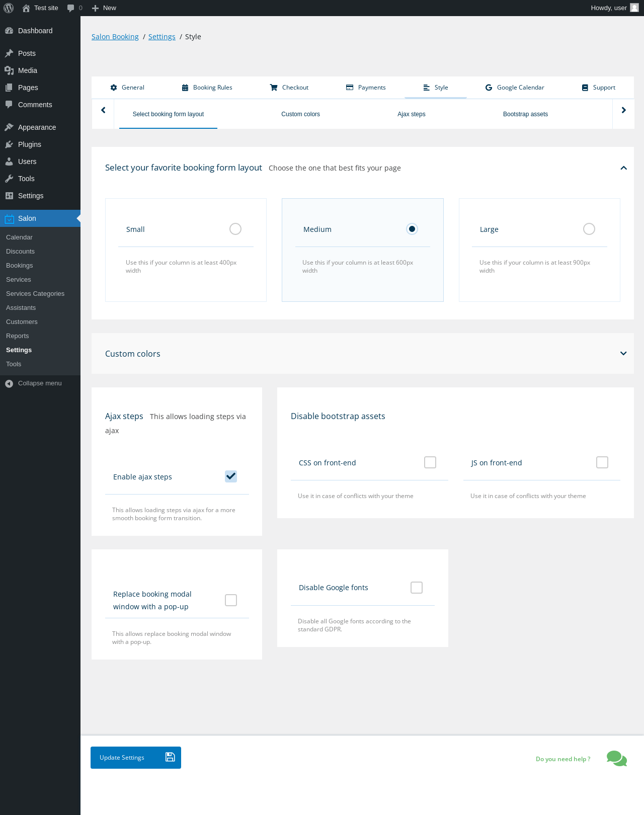Open Customers in Salon submenu
644x815 pixels.
[x=22, y=322]
